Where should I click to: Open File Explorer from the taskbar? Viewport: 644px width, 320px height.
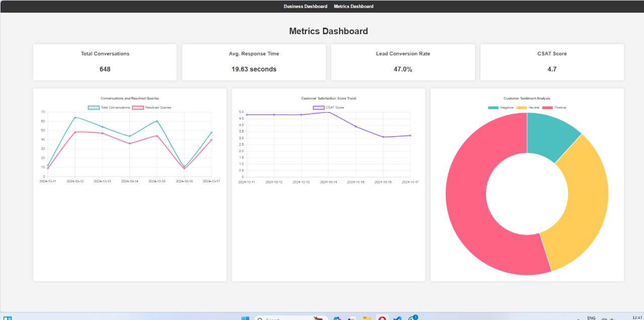367,318
